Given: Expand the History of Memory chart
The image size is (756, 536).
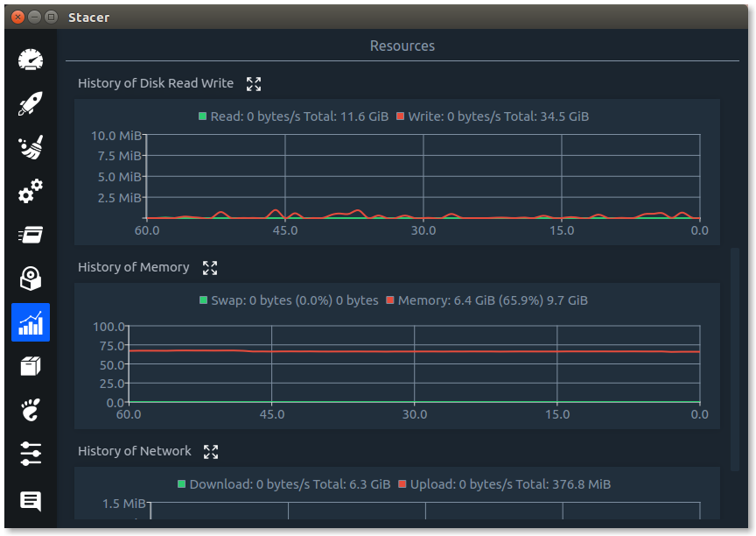Looking at the screenshot, I should tap(209, 268).
